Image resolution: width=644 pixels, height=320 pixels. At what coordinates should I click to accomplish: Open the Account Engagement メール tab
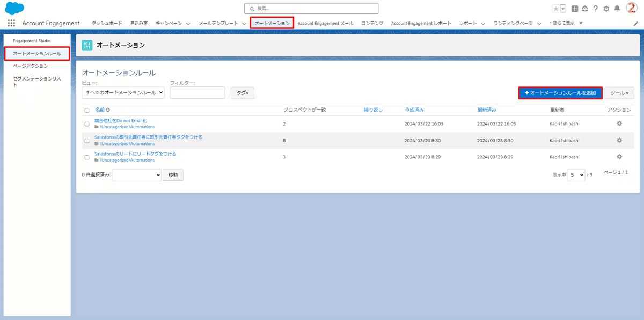[x=325, y=23]
